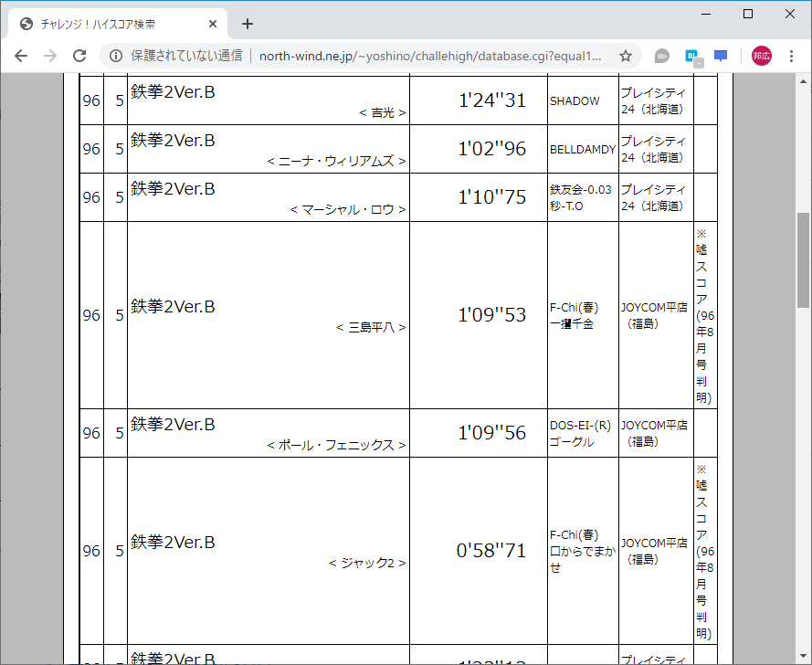Select the time 0'58''71
Viewport: 812px width, 665px height.
click(490, 551)
